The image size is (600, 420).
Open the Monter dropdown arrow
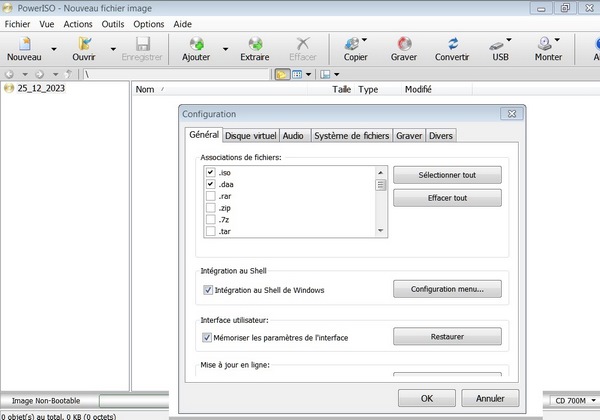557,39
